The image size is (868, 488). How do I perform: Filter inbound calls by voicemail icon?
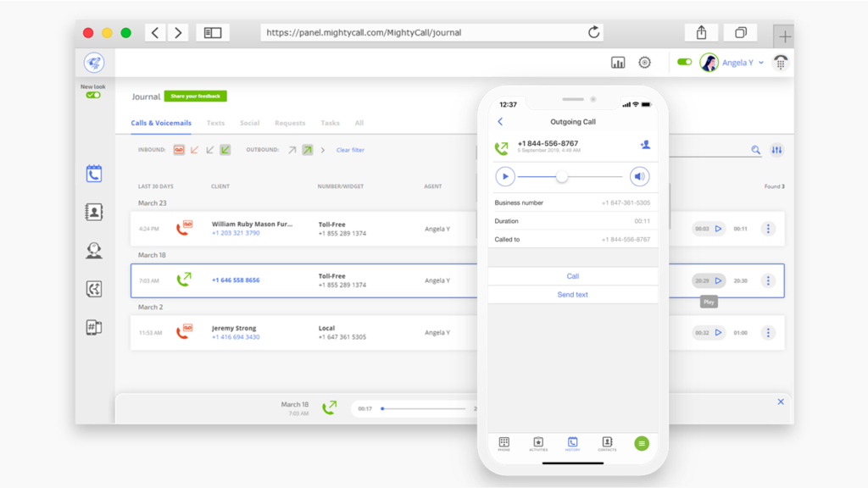180,150
